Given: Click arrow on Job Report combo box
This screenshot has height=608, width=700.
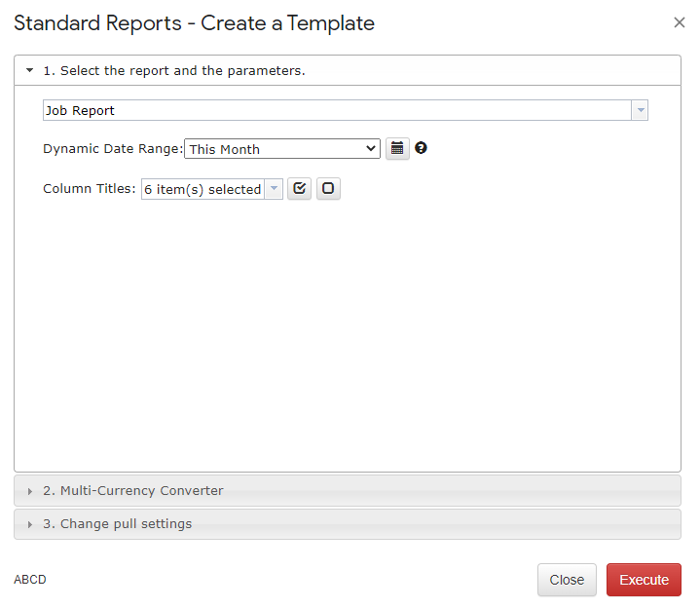Looking at the screenshot, I should click(640, 110).
